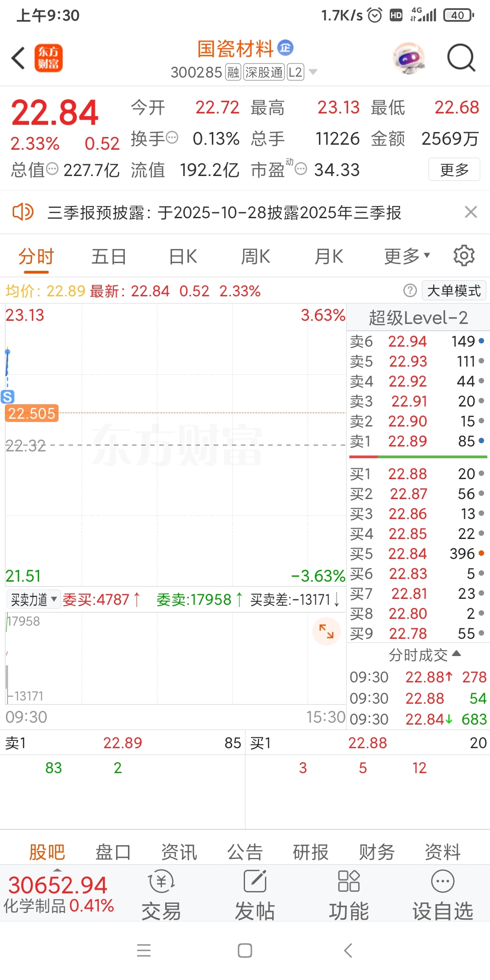Tap the help question mark icon
This screenshot has height=980, width=490.
point(410,290)
